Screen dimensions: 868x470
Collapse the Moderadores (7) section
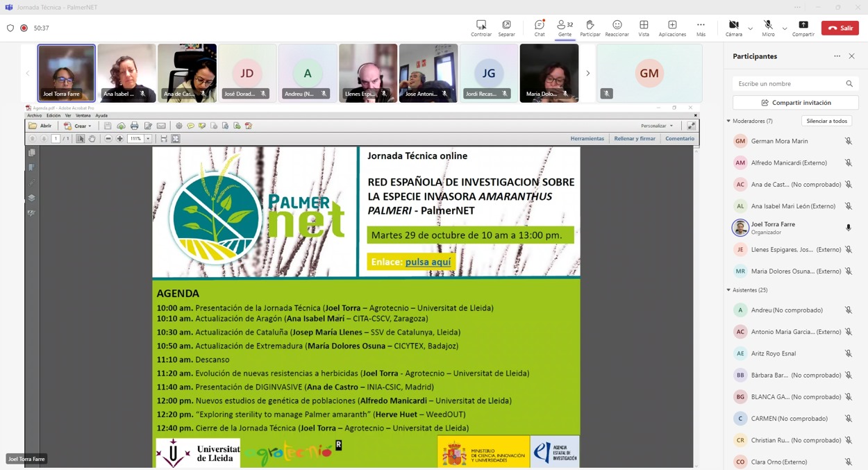click(728, 121)
